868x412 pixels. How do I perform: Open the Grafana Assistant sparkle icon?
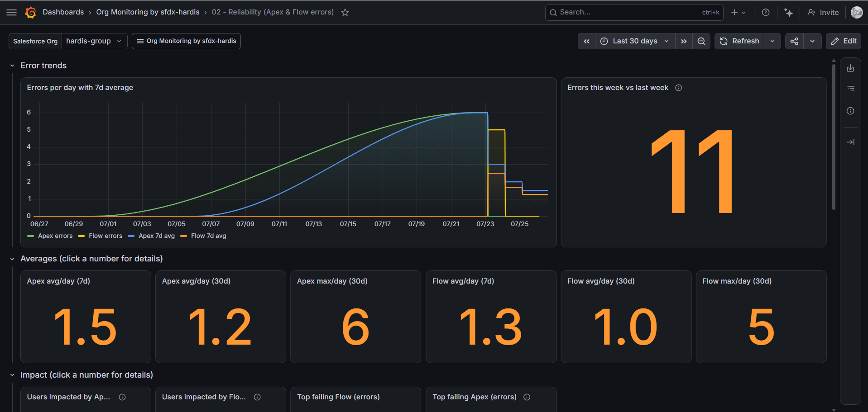(788, 12)
